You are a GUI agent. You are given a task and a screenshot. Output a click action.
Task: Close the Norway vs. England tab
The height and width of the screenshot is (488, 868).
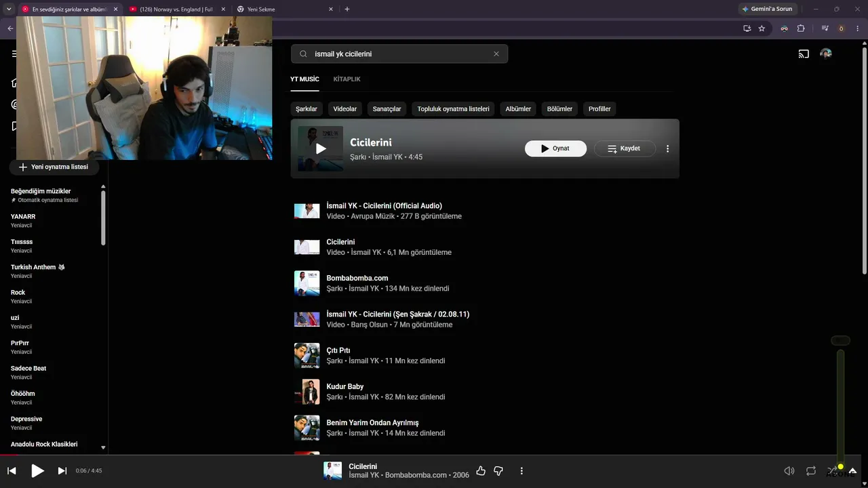point(223,9)
